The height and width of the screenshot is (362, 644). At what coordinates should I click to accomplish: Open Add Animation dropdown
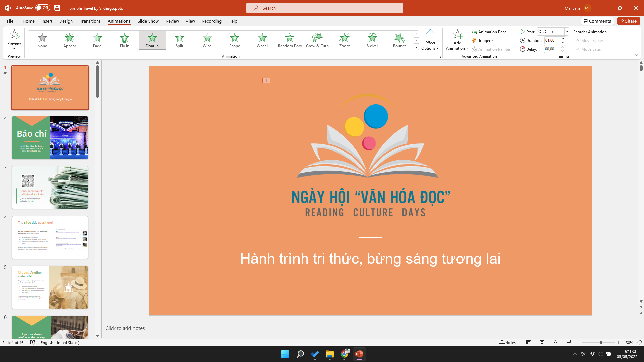click(x=457, y=40)
